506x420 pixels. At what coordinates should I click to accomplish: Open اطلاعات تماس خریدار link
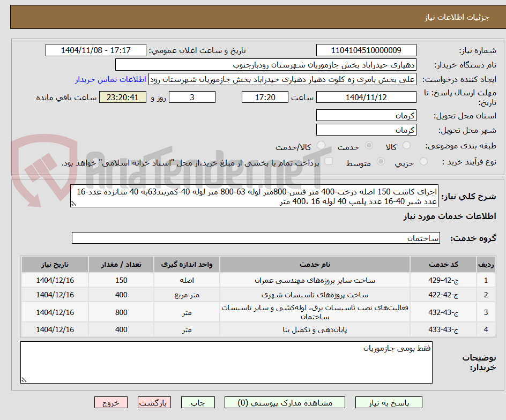[x=110, y=79]
